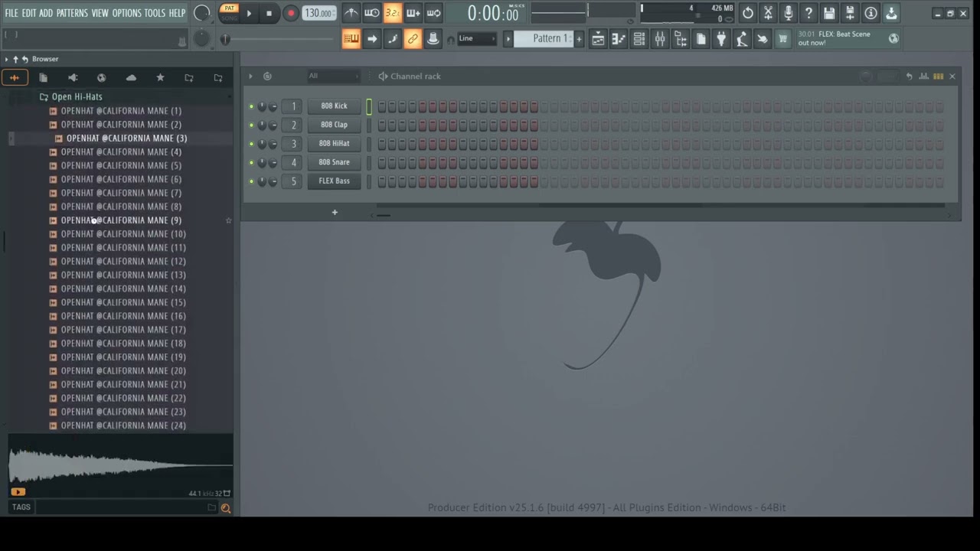Image resolution: width=980 pixels, height=551 pixels.
Task: Save the project with the floppy icon
Action: tap(829, 13)
